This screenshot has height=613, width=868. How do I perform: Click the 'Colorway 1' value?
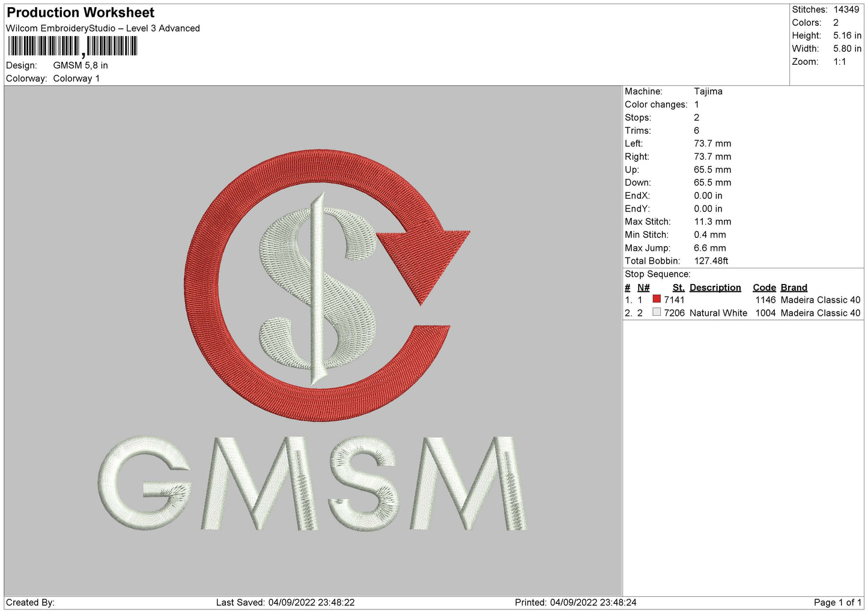(x=76, y=79)
